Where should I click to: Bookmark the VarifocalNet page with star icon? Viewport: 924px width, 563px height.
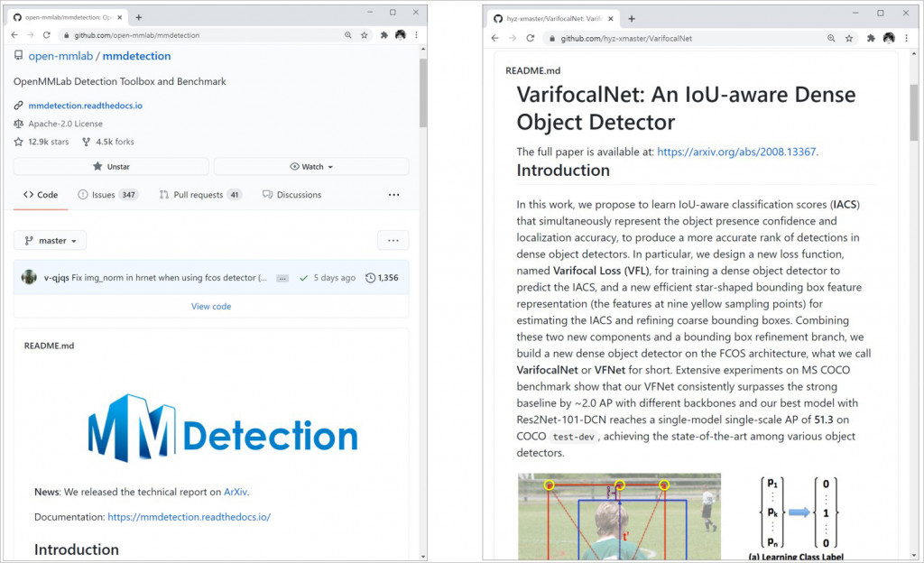pyautogui.click(x=848, y=38)
